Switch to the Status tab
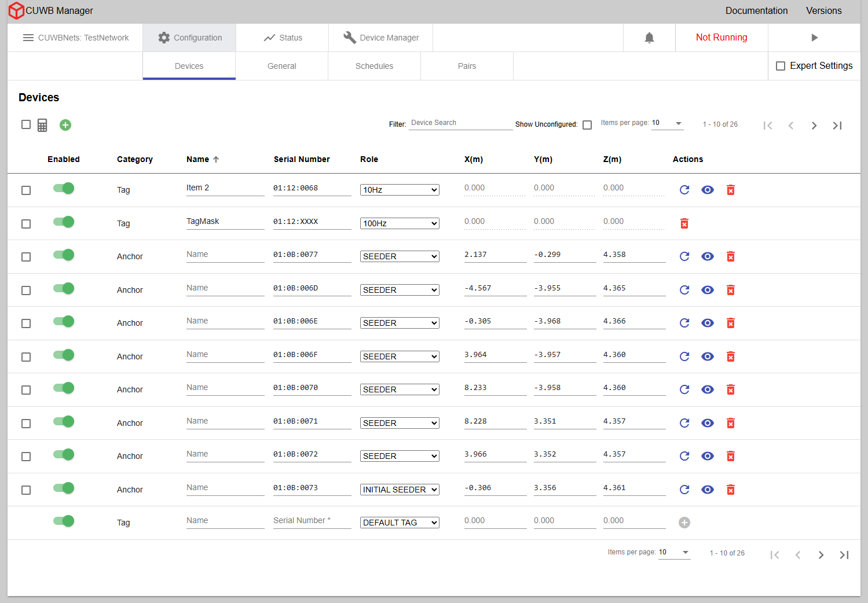The width and height of the screenshot is (868, 603). click(283, 38)
